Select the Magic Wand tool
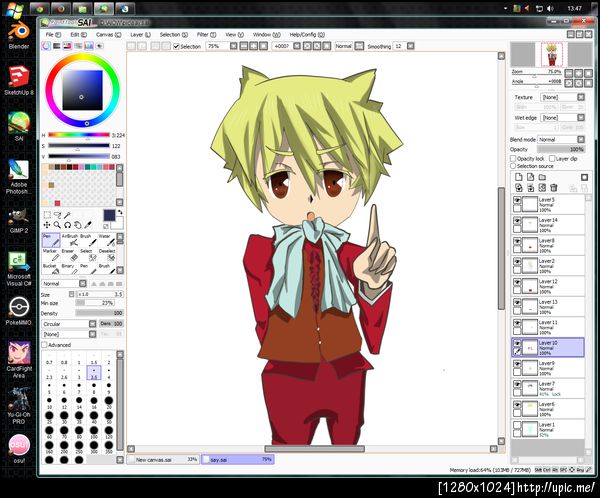The width and height of the screenshot is (600, 498). coord(67,215)
